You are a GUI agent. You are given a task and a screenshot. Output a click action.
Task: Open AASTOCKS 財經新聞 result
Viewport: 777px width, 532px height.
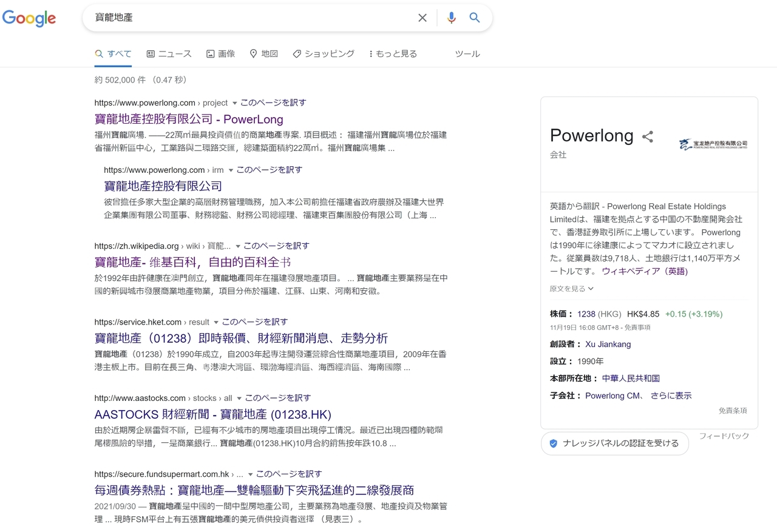click(x=212, y=414)
